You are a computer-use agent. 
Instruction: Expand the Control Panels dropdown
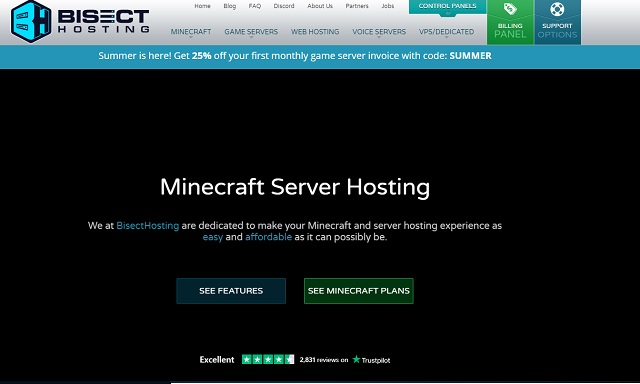coord(447,7)
